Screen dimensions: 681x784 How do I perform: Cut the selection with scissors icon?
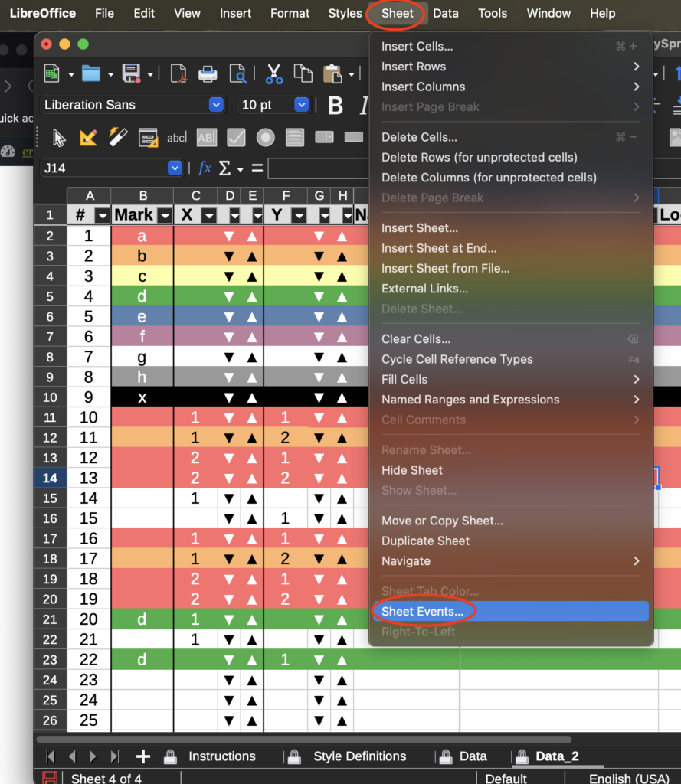tap(274, 73)
